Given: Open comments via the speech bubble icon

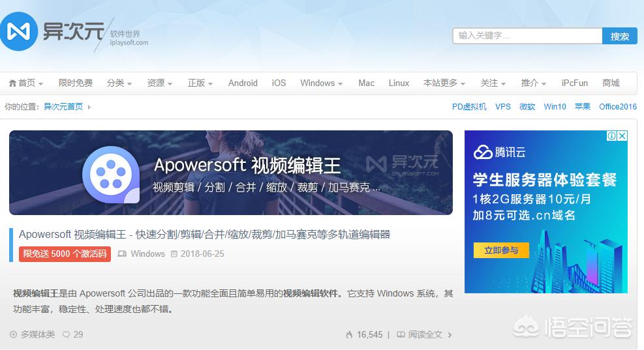Looking at the screenshot, I should pyautogui.click(x=66, y=335).
